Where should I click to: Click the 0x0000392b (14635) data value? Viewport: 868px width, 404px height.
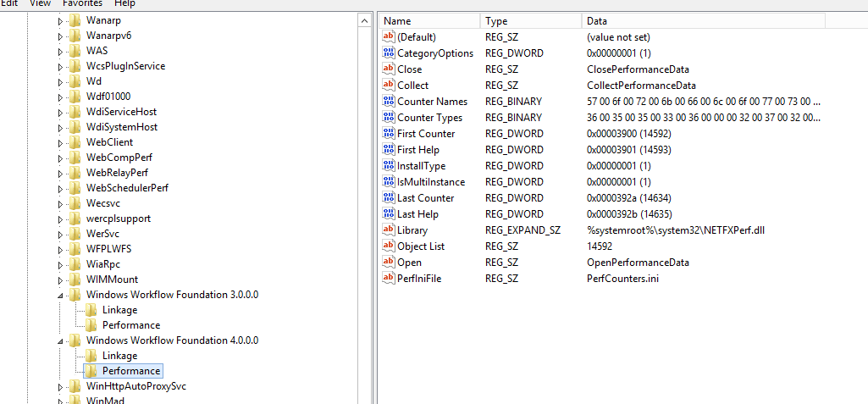click(629, 213)
